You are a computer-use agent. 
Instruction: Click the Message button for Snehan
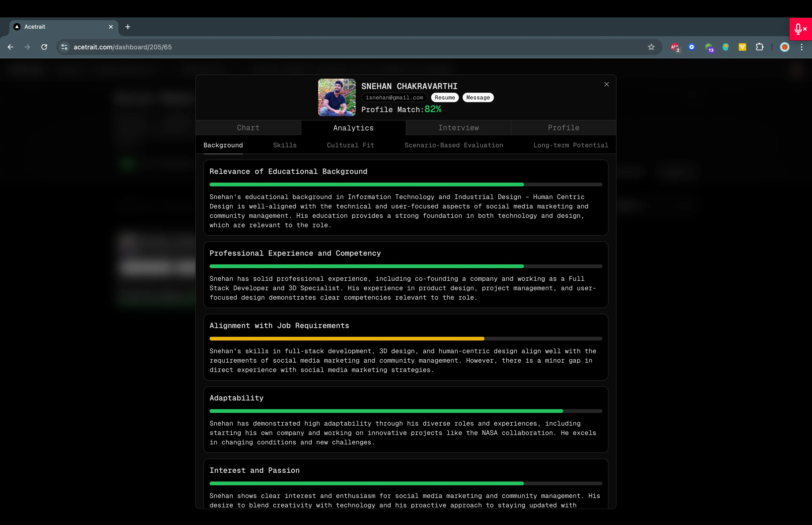click(x=477, y=97)
